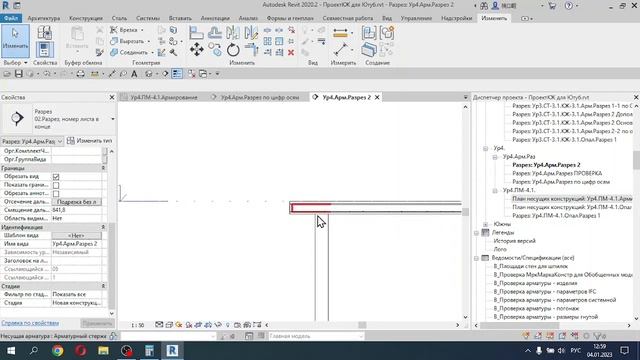Image resolution: width=640 pixels, height=360 pixels.
Task: Open the Справка по свойствам link
Action: [30, 323]
